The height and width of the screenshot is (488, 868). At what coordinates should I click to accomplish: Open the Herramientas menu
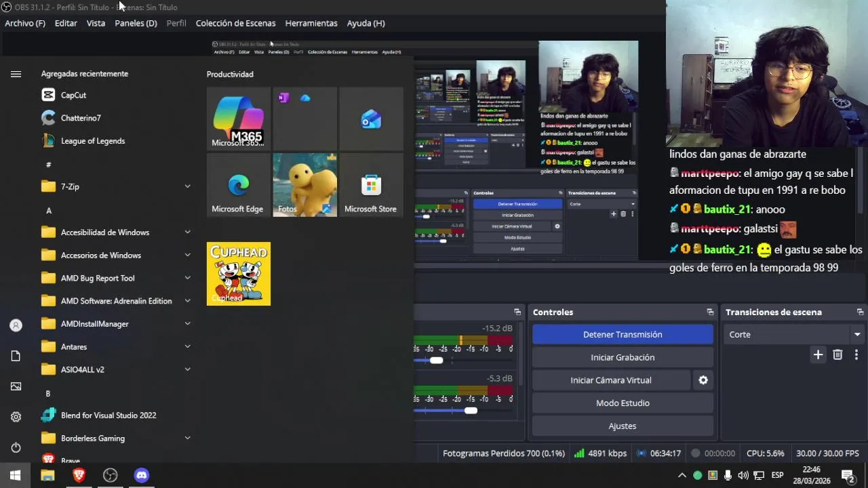[x=311, y=23]
